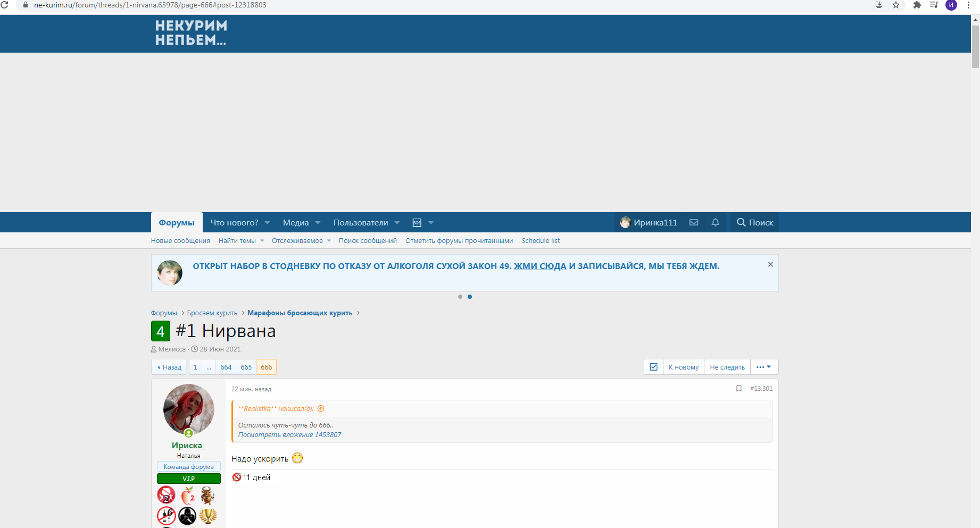Bookmark post #13.301 with the bookmark icon
This screenshot has height=528, width=980.
[739, 389]
